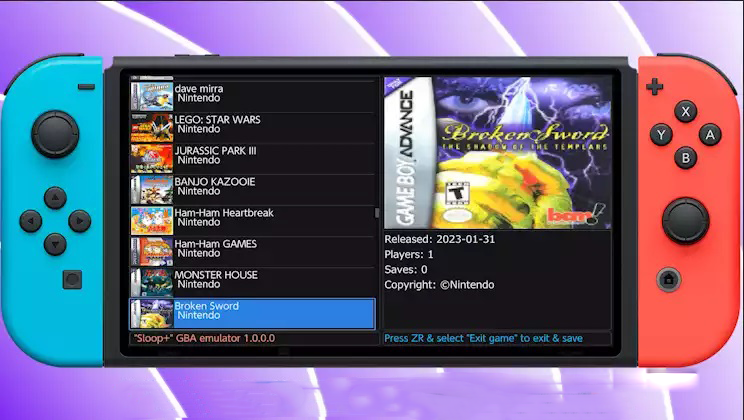Tap the minus button on blue Joy-Con
The image size is (744, 420).
(86, 87)
